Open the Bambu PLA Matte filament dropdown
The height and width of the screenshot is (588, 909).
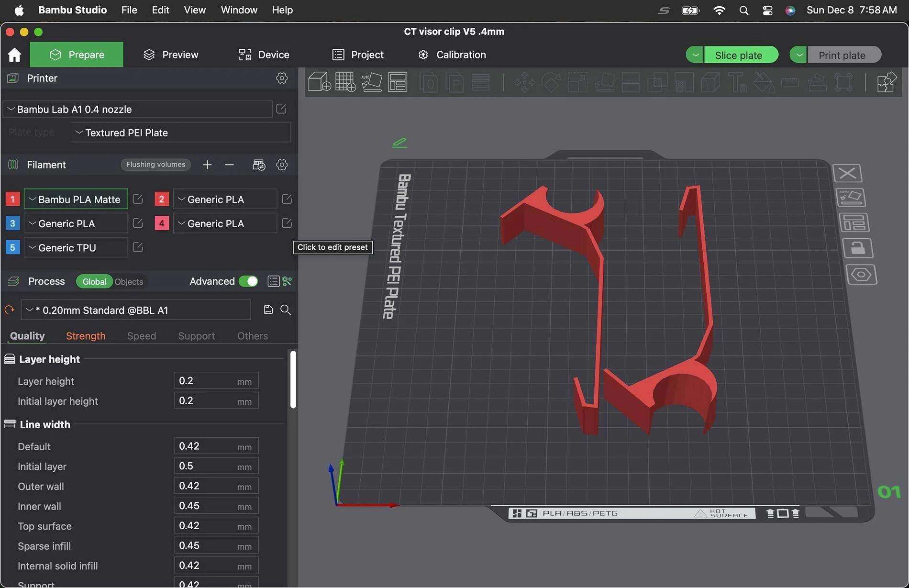tap(76, 199)
